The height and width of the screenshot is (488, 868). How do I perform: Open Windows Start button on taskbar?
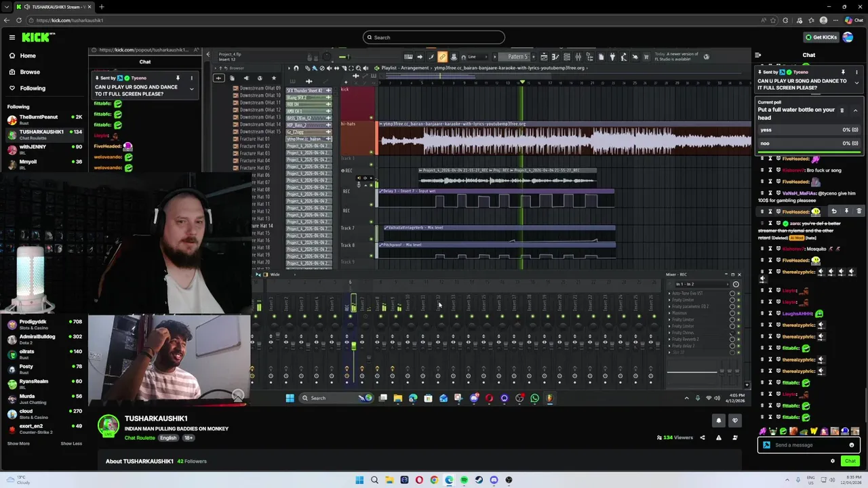pos(359,480)
